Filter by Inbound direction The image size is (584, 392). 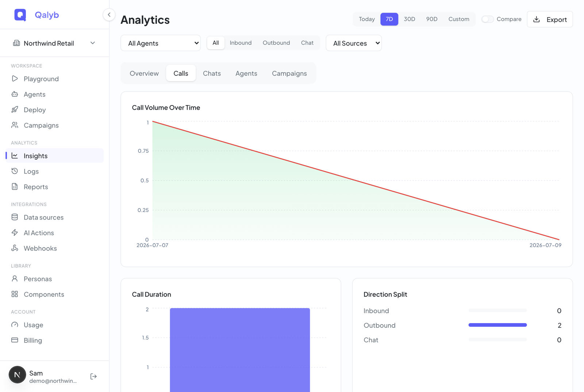coord(241,43)
